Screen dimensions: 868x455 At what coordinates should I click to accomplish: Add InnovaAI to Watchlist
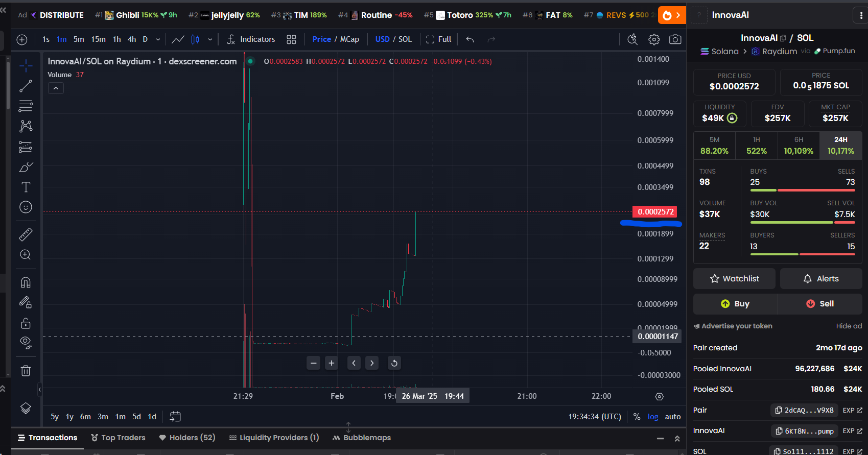pos(734,279)
